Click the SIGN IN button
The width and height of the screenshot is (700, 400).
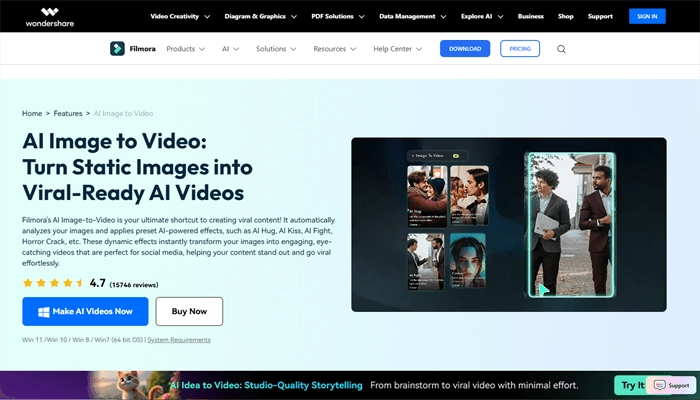647,17
